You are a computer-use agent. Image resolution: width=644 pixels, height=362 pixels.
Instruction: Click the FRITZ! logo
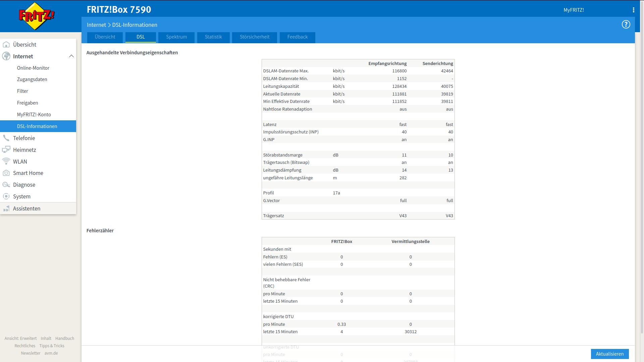click(37, 16)
